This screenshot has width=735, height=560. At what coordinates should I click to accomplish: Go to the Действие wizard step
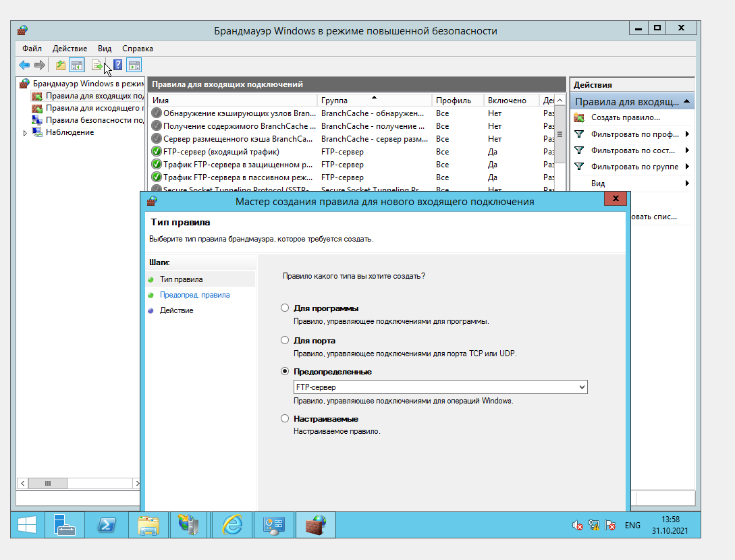pos(177,310)
